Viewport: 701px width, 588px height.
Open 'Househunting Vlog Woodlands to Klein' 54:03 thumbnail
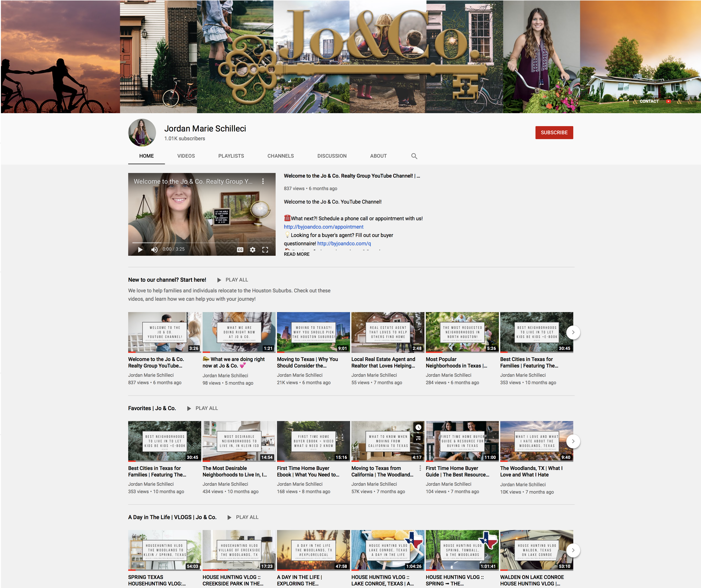pyautogui.click(x=165, y=550)
